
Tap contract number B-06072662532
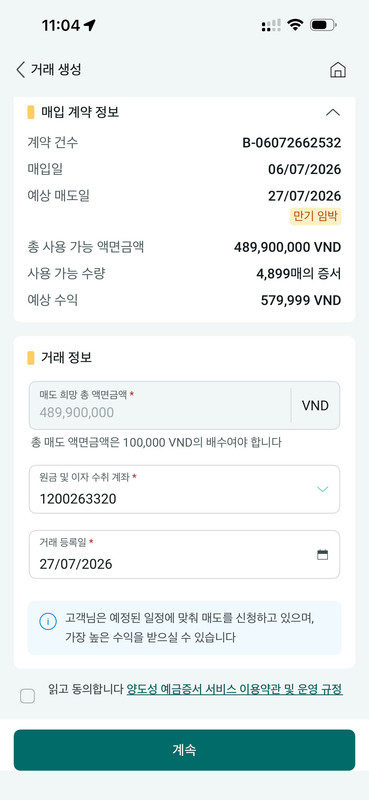[x=291, y=143]
